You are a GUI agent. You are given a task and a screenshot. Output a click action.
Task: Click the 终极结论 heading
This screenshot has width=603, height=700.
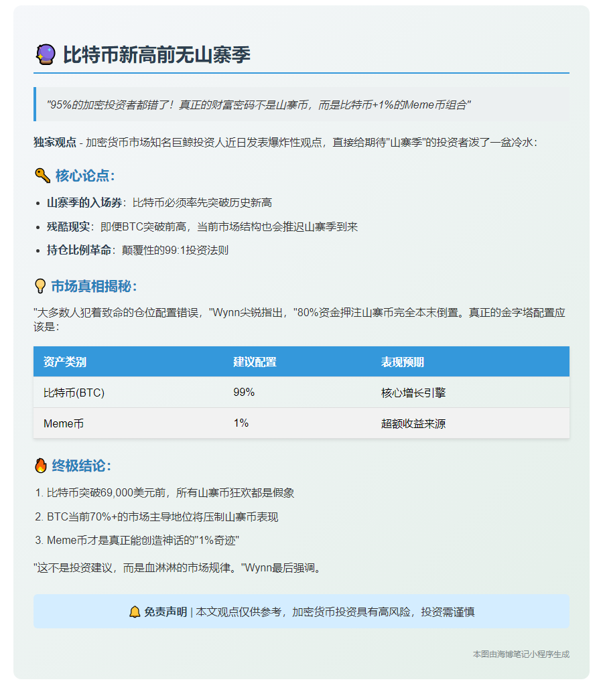coord(81,466)
